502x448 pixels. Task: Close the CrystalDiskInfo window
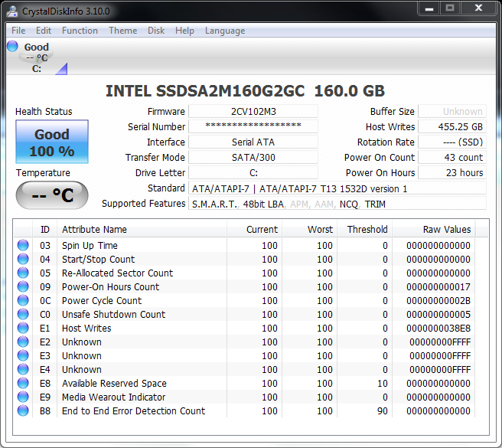tap(478, 8)
